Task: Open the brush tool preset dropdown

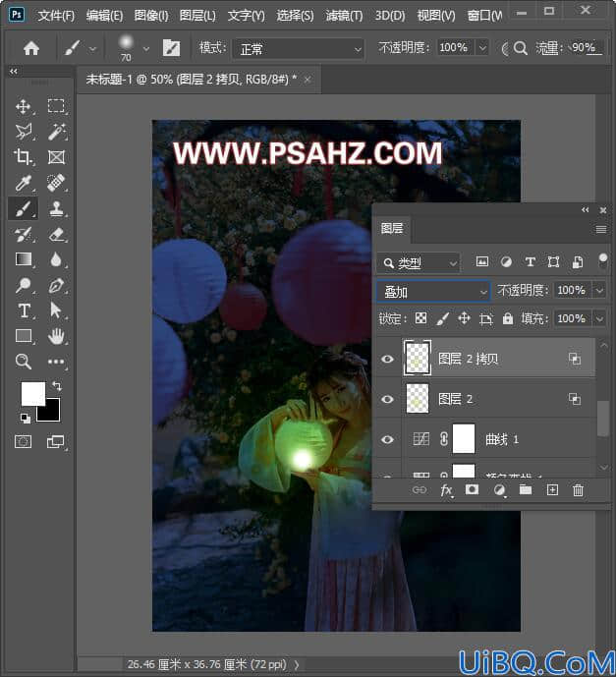Action: 92,49
